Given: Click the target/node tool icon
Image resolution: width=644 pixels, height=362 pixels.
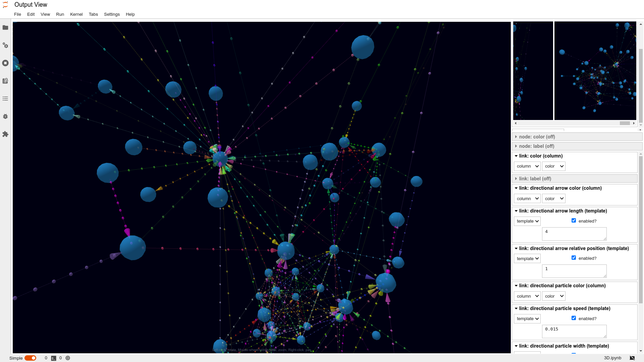Looking at the screenshot, I should 6,63.
